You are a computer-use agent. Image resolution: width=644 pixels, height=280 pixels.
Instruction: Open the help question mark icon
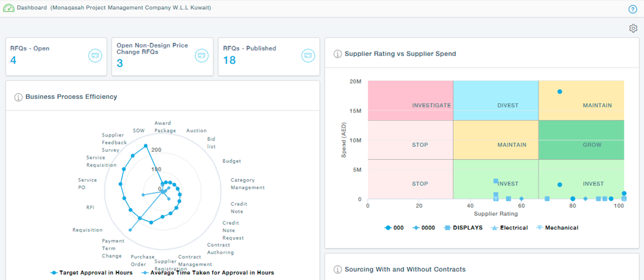[x=632, y=9]
